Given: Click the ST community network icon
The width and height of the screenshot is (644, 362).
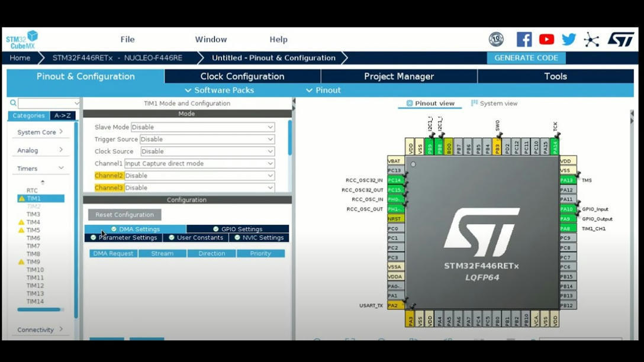Looking at the screenshot, I should click(590, 39).
